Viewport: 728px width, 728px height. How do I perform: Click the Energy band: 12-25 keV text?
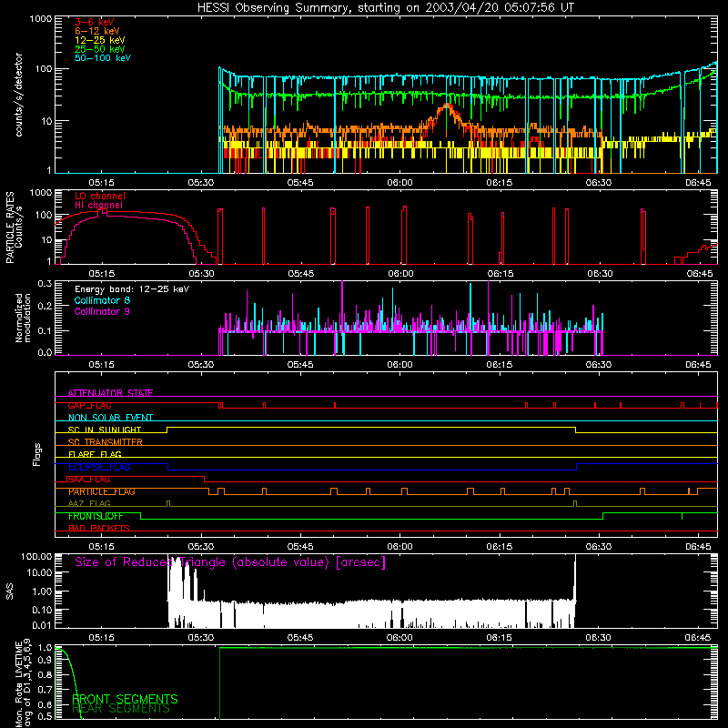[x=132, y=289]
